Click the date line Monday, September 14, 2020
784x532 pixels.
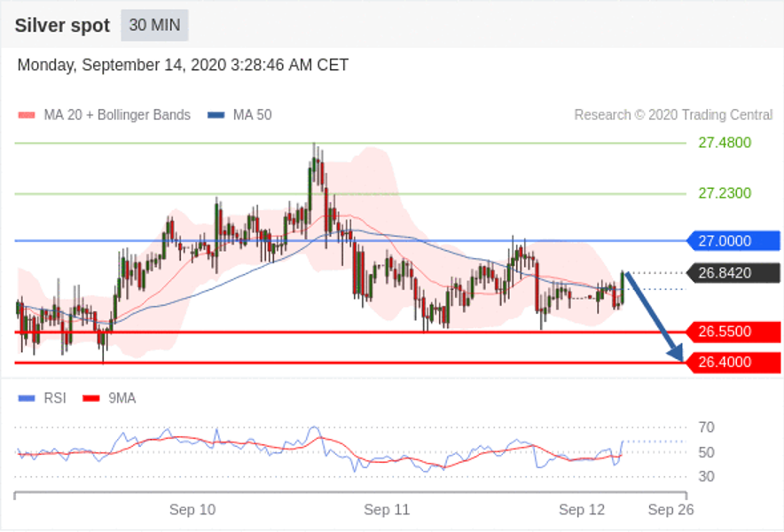(x=183, y=65)
